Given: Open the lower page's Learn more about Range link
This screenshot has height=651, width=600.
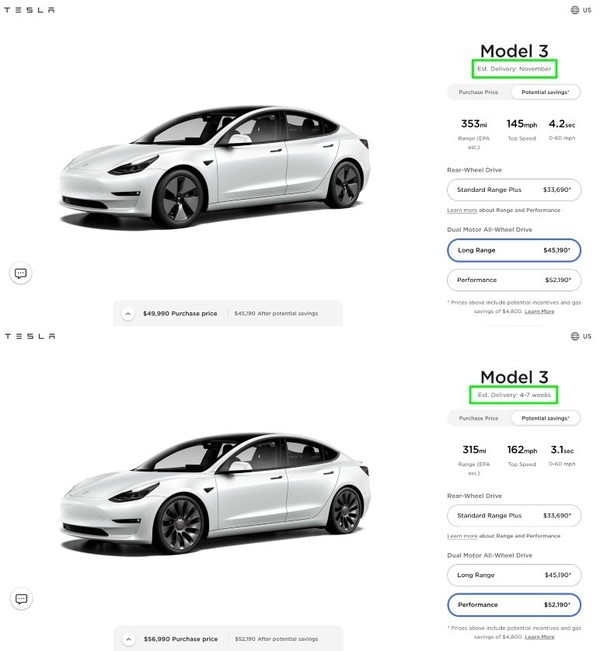Looking at the screenshot, I should coord(460,536).
